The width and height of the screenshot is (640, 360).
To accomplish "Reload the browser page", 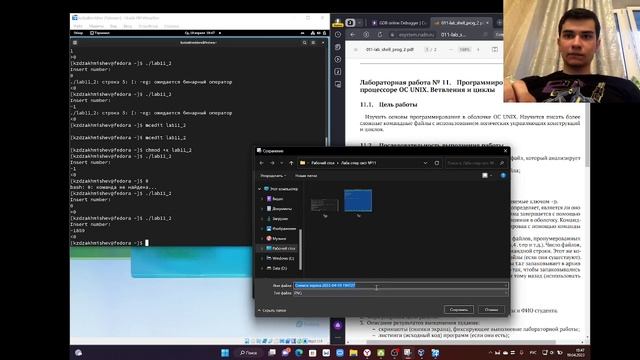I will pos(380,35).
